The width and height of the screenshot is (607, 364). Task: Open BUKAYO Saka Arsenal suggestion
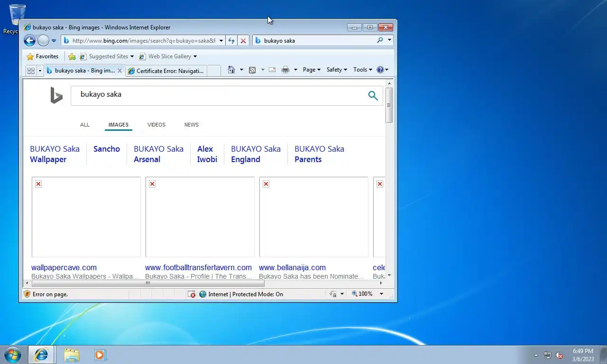158,154
